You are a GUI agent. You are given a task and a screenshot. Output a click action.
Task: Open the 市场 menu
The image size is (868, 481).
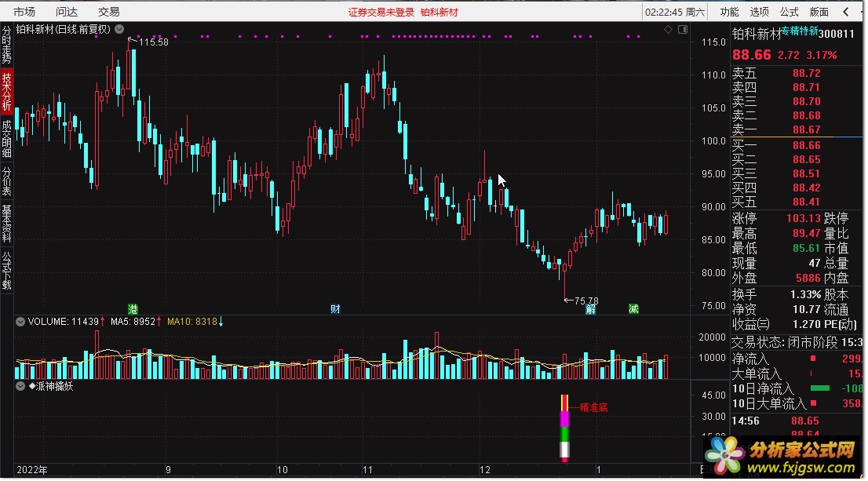point(24,12)
